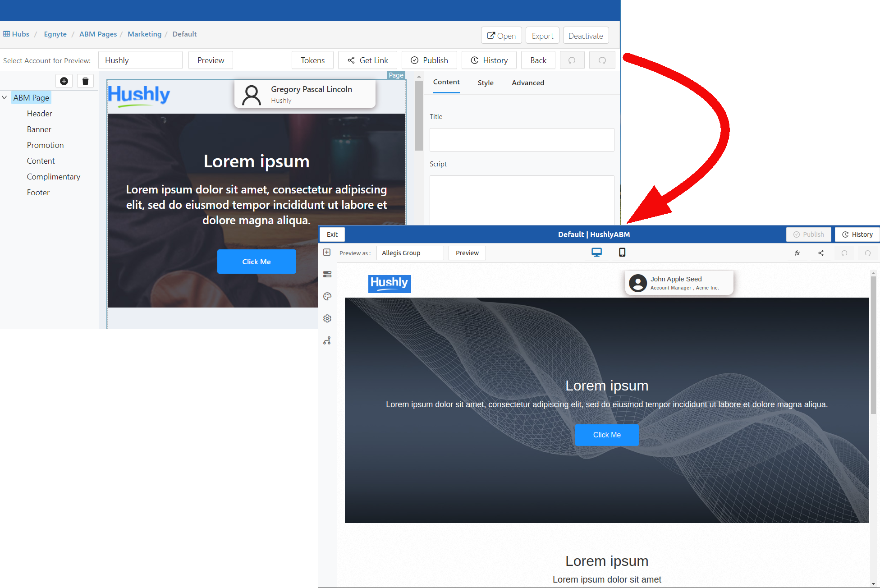Click the sections layout icon in sidebar

(x=327, y=274)
